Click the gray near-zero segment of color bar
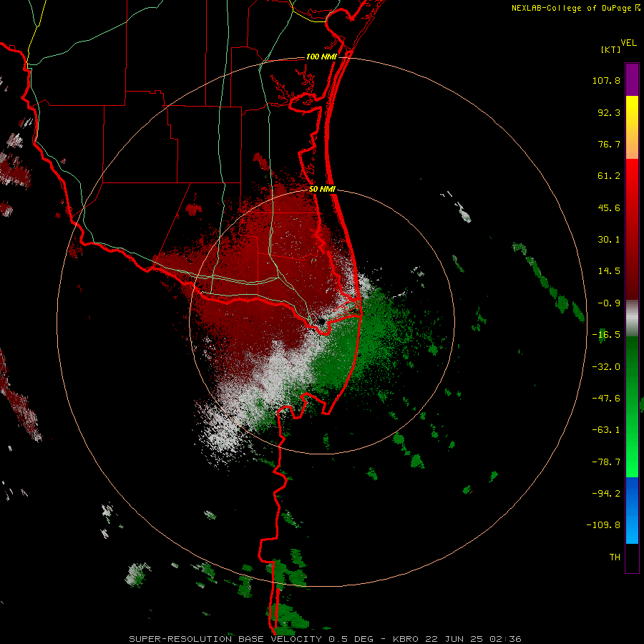The height and width of the screenshot is (644, 644). [x=632, y=318]
